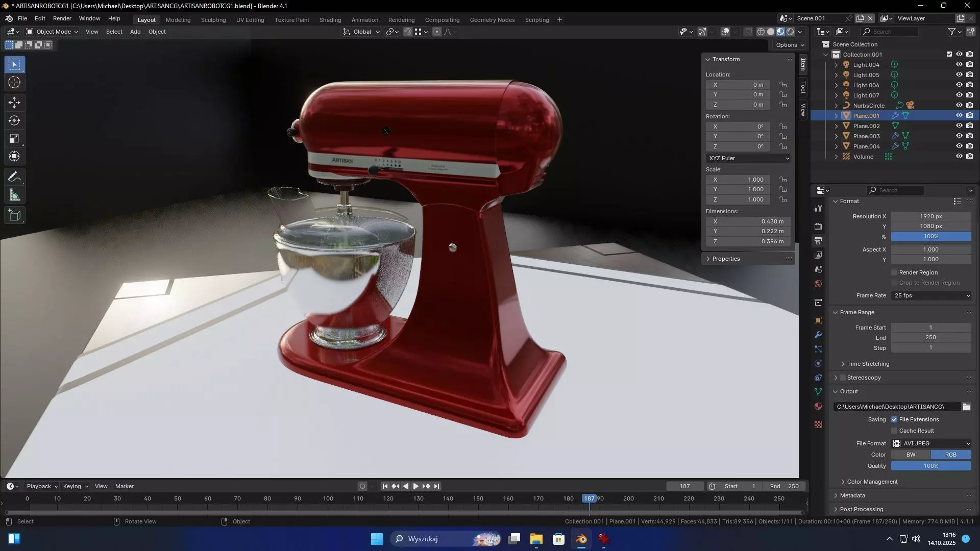Select the Annotate tool
Screen dimensions: 980x551
[x=14, y=177]
